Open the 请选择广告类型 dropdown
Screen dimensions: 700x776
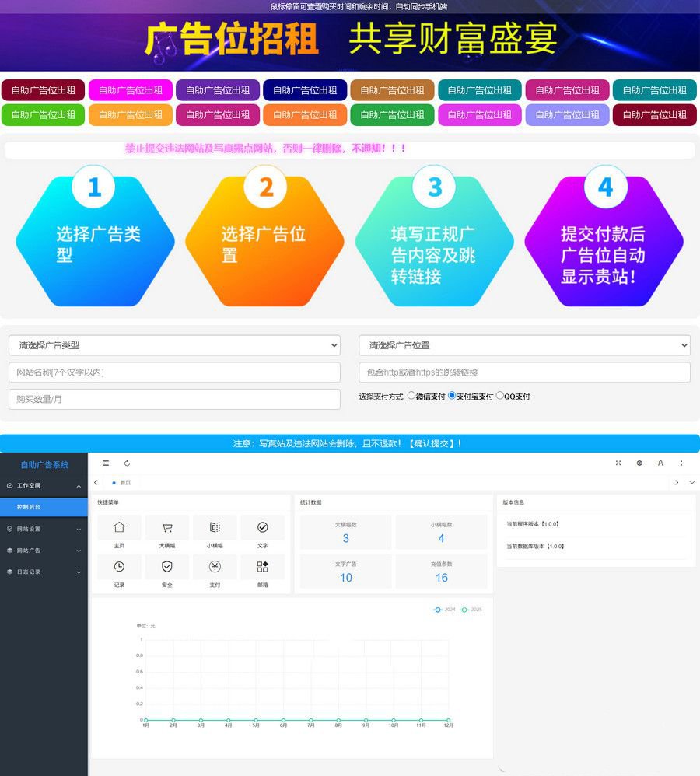[174, 345]
